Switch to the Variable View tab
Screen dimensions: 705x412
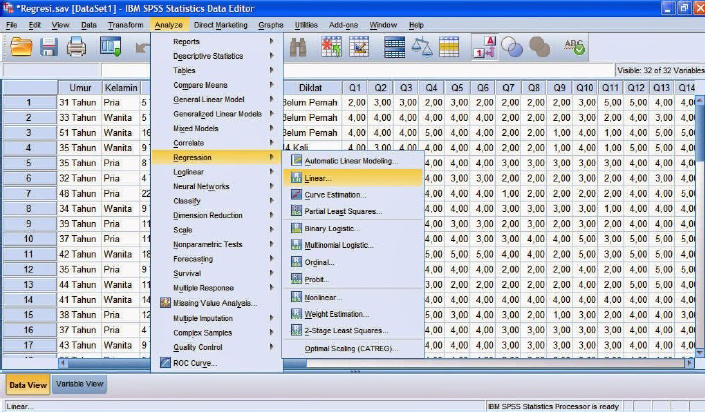pos(79,384)
